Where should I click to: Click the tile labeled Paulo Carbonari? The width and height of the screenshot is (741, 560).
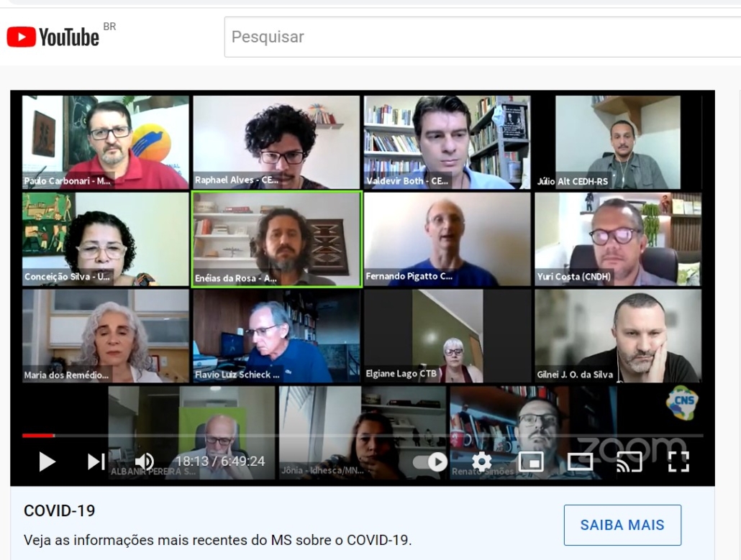point(106,142)
